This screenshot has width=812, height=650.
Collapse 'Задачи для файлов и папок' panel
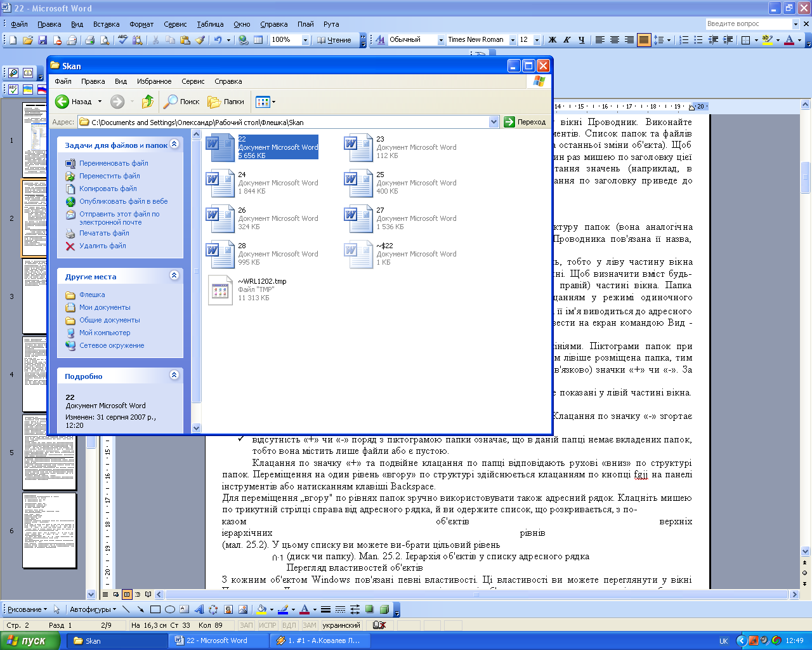click(x=174, y=145)
